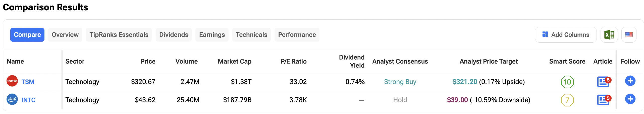Click the INTC Smart Score badge

coord(567,100)
